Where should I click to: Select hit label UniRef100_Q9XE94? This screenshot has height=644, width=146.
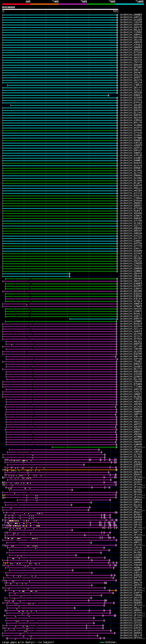131,55
